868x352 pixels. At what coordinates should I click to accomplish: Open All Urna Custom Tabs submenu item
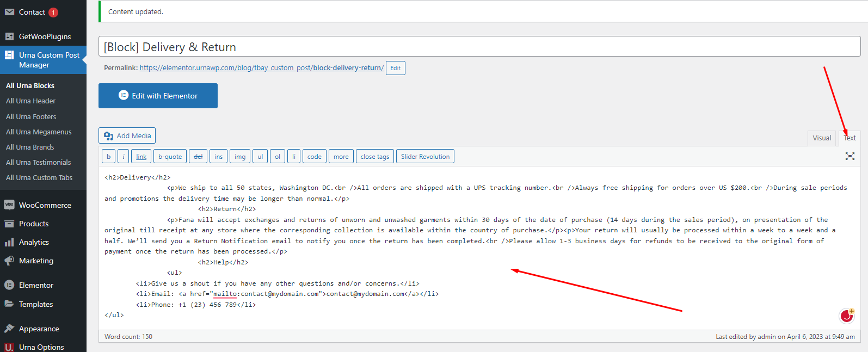pyautogui.click(x=39, y=177)
